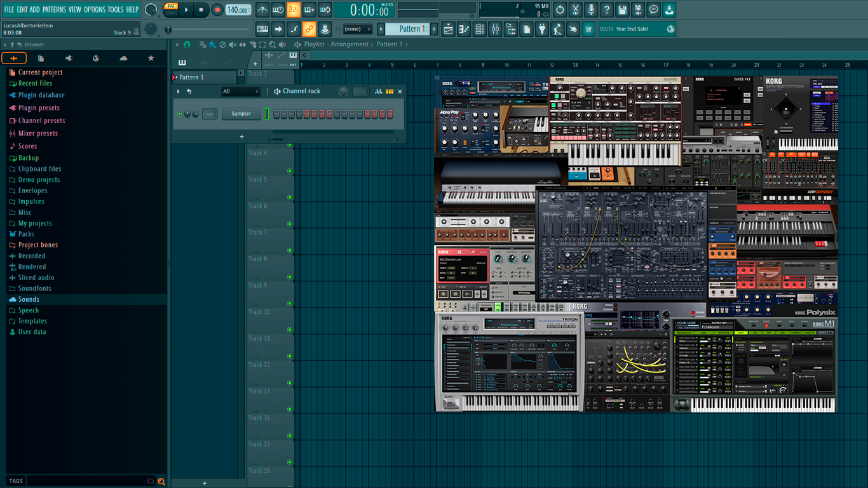The height and width of the screenshot is (488, 868).
Task: Toggle the 3-2-1 countdown before recording
Action: 293,10
